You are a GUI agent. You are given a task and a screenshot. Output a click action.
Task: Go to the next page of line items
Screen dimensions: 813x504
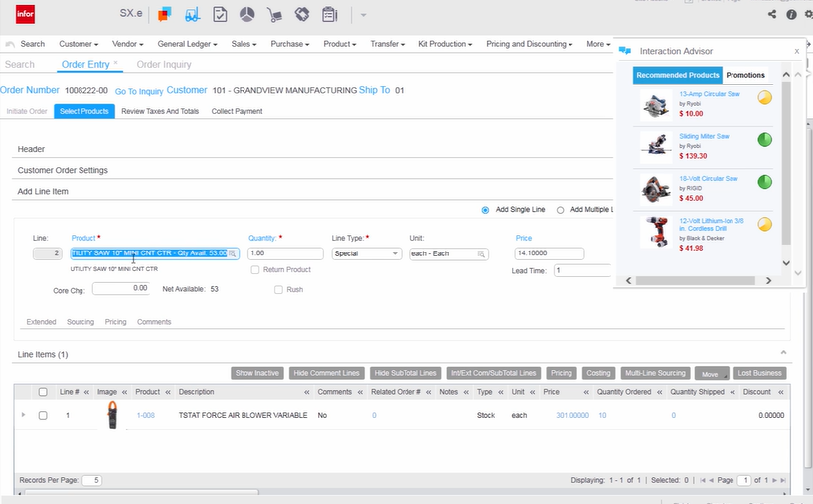[x=774, y=481]
